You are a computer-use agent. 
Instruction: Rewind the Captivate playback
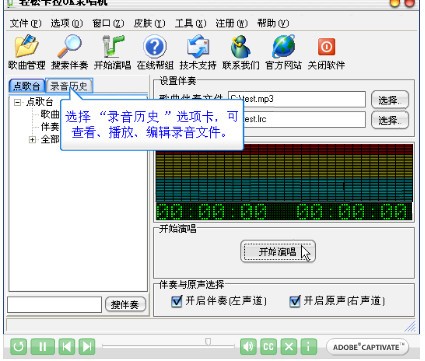click(19, 347)
